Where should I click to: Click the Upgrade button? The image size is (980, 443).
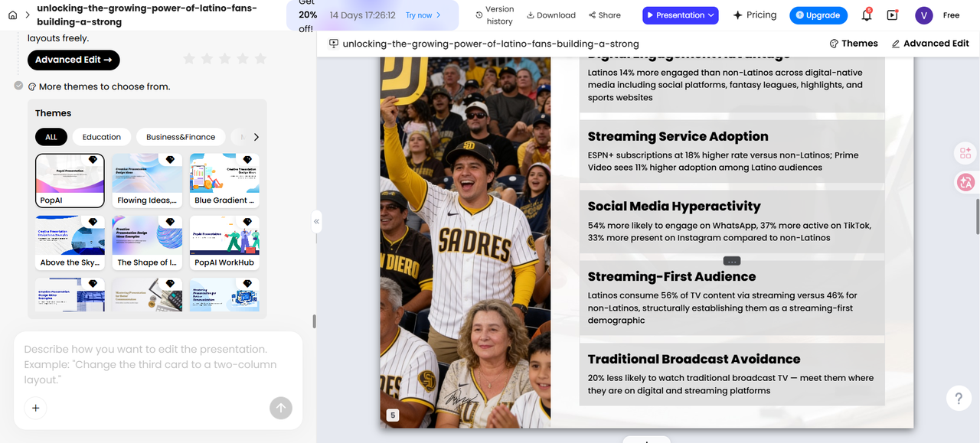[818, 15]
